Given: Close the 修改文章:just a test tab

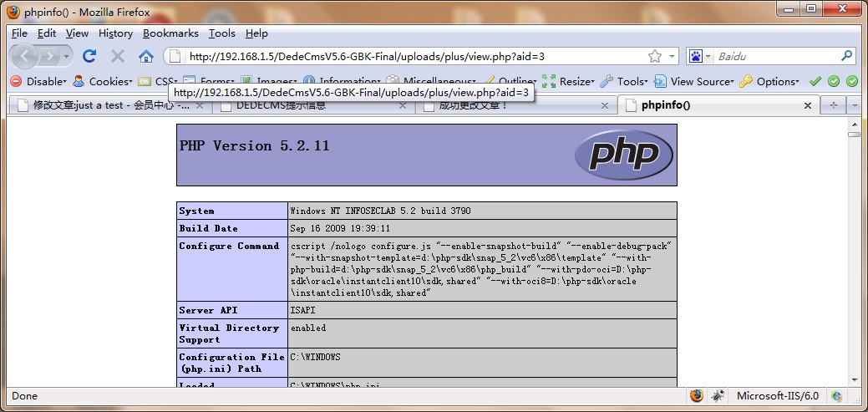Looking at the screenshot, I should [201, 105].
